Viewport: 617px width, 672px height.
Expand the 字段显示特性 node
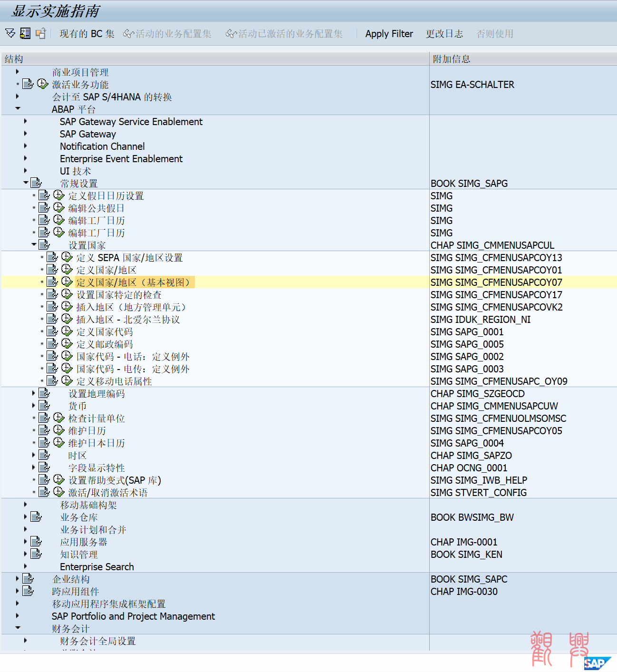[x=34, y=467]
